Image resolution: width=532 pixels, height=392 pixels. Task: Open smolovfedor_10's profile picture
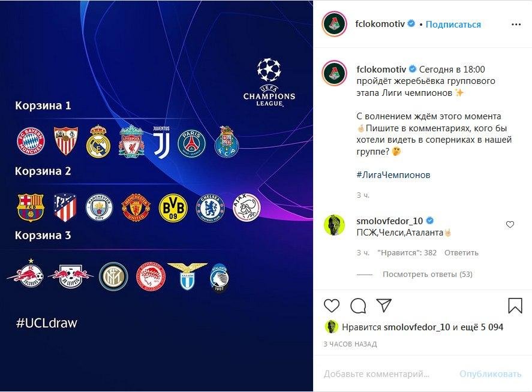334,225
